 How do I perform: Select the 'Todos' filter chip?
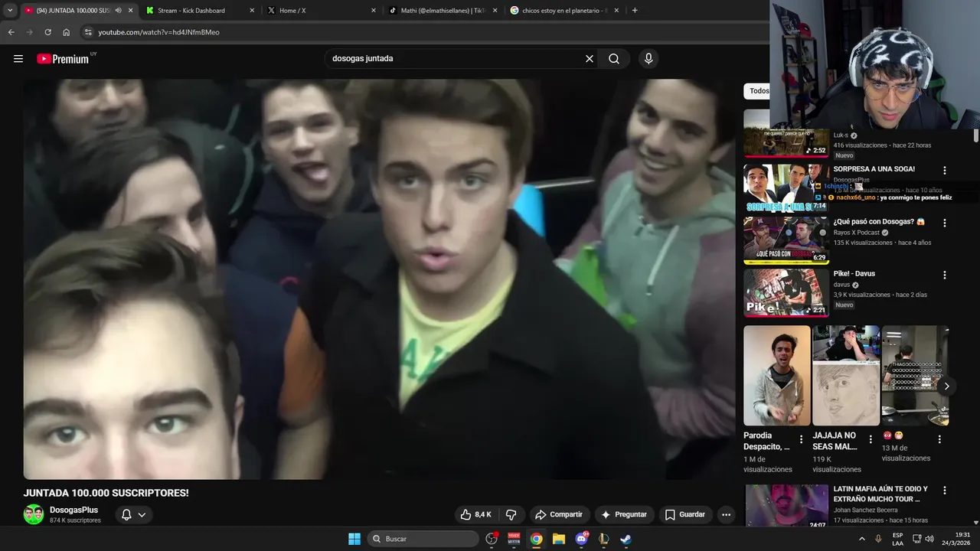point(758,91)
